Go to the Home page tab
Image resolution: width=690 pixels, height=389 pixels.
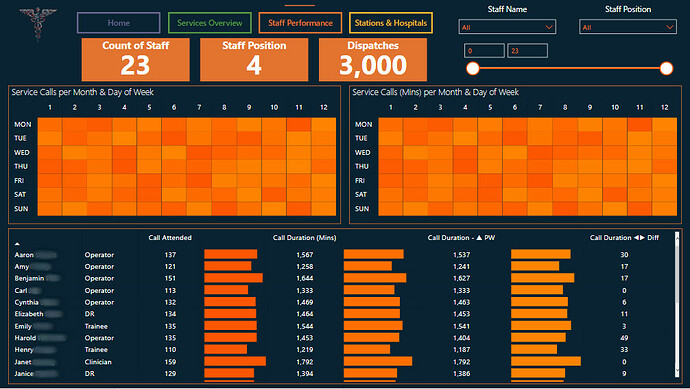118,23
